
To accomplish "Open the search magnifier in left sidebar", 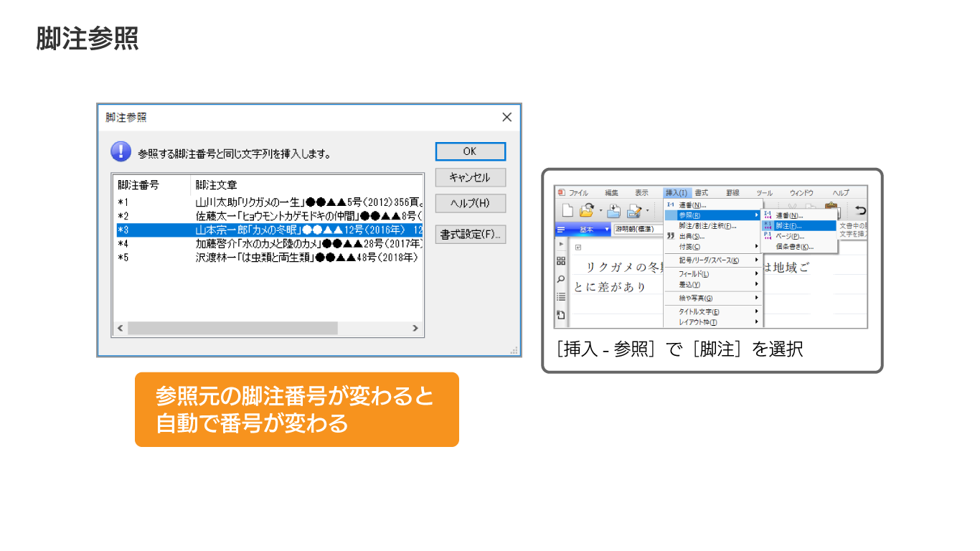I will [561, 279].
